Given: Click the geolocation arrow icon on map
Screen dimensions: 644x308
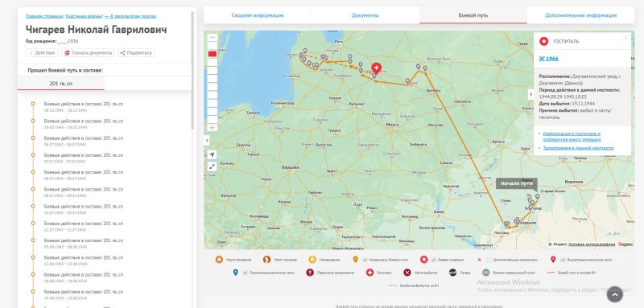Looking at the screenshot, I should click(x=212, y=154).
